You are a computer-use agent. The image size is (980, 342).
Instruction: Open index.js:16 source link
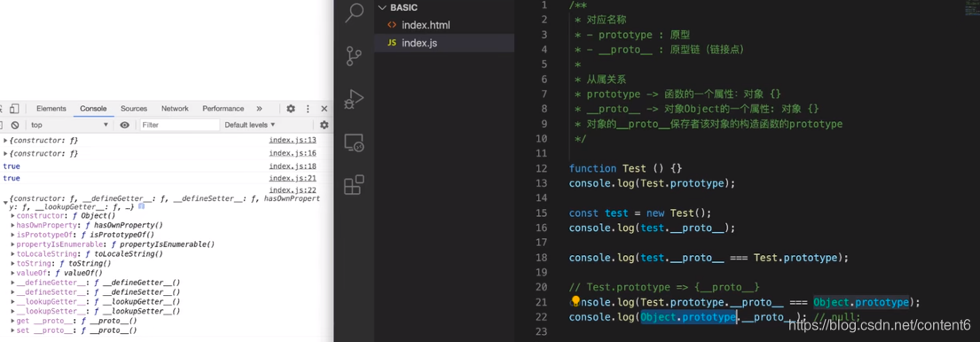(293, 153)
